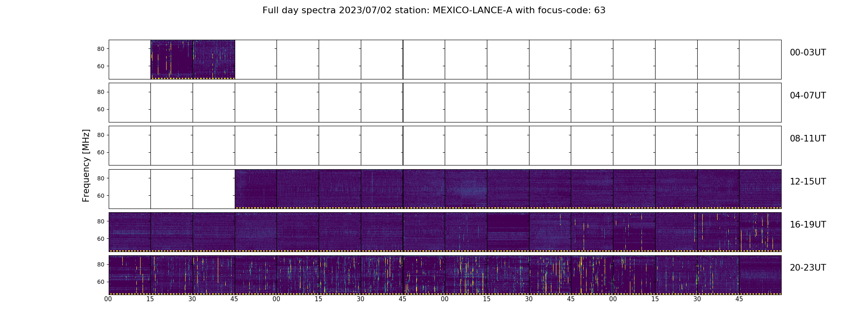The width and height of the screenshot is (868, 331).
Task: Select the "60" tick in the 12-15UT row
Action: 101,196
